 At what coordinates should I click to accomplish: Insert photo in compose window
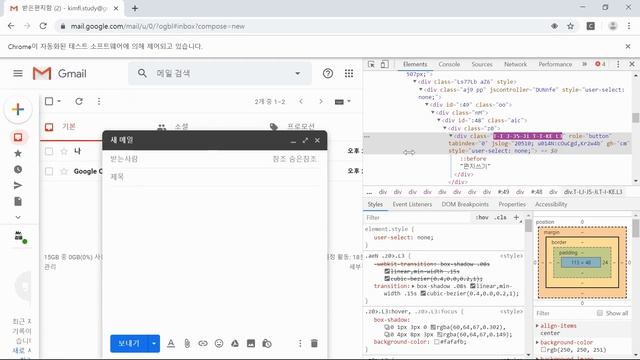click(x=251, y=344)
